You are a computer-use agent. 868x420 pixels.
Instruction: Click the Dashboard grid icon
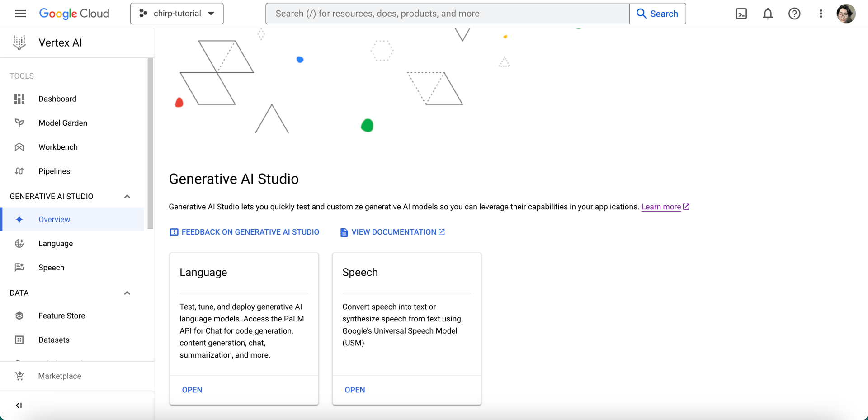(19, 99)
